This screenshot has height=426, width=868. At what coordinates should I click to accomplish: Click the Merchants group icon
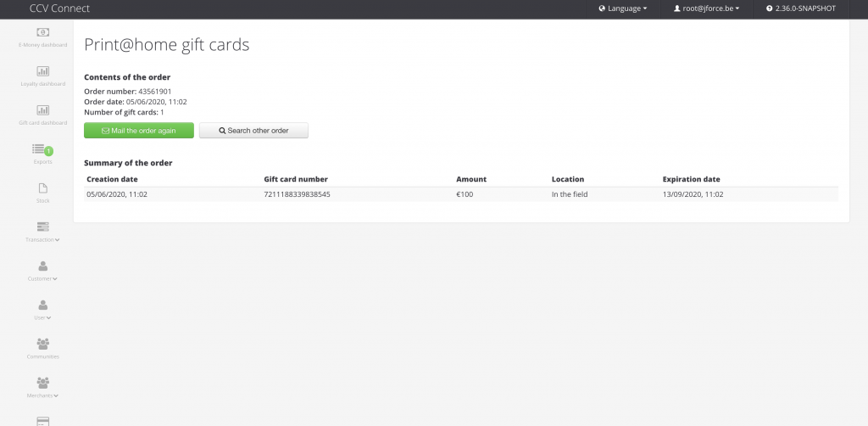coord(42,382)
